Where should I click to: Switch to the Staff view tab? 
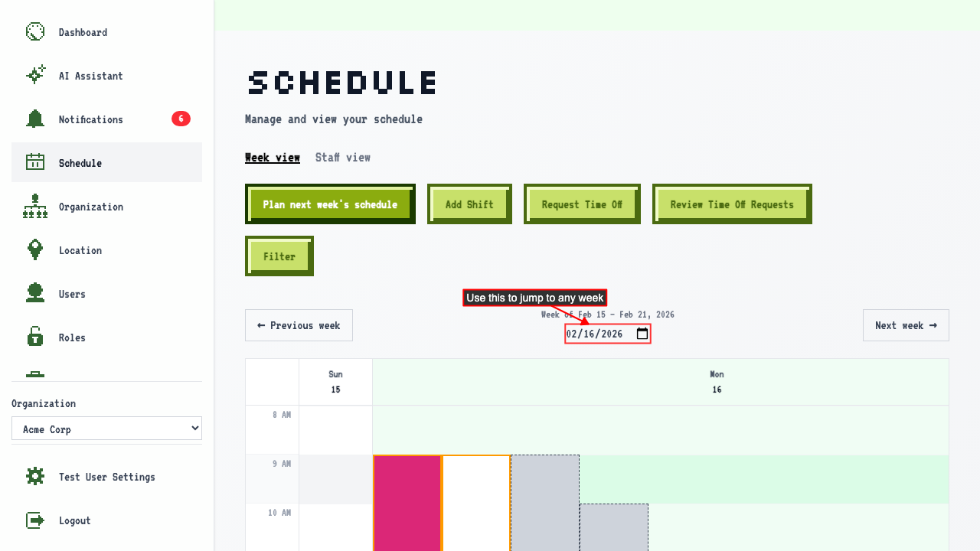coord(343,157)
